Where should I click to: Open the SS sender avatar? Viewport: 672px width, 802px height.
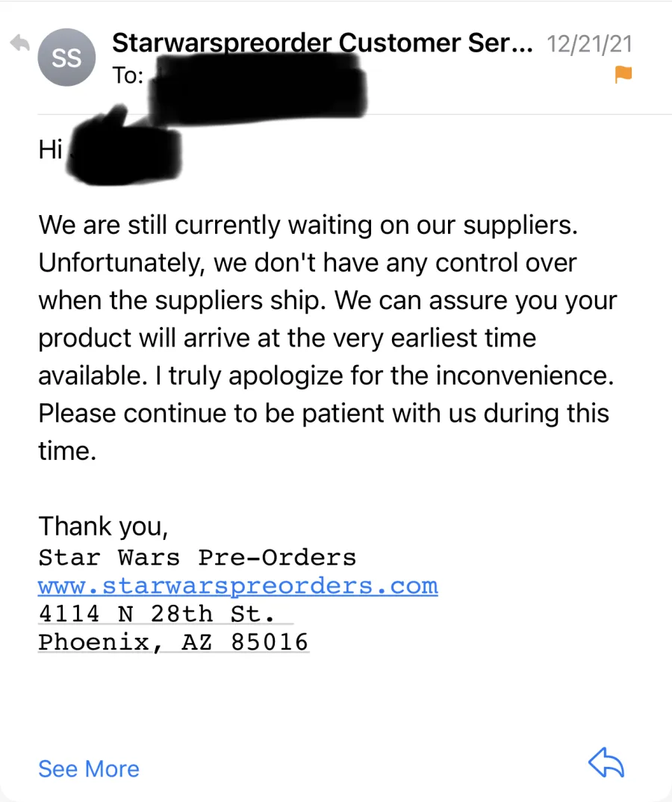(66, 57)
